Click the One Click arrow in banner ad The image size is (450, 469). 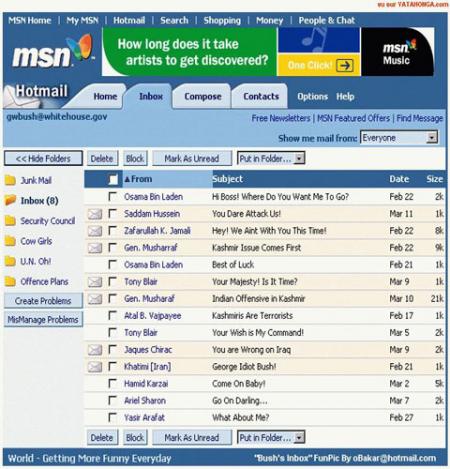coord(344,65)
